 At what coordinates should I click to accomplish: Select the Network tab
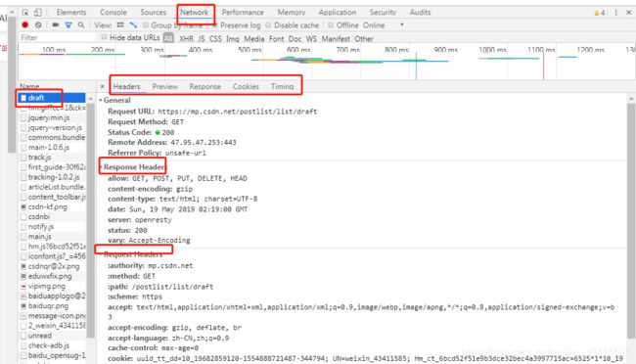tap(195, 13)
